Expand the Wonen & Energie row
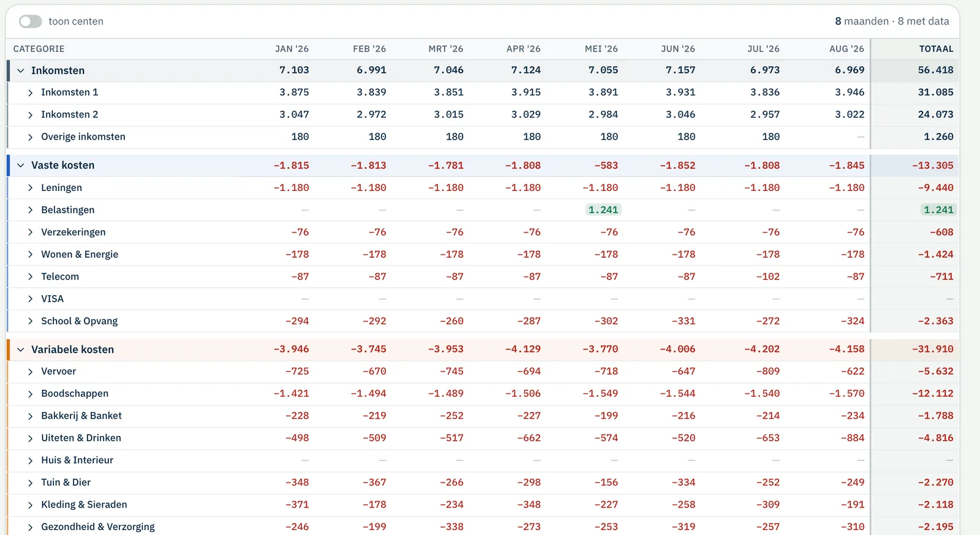This screenshot has height=535, width=980. coord(31,255)
